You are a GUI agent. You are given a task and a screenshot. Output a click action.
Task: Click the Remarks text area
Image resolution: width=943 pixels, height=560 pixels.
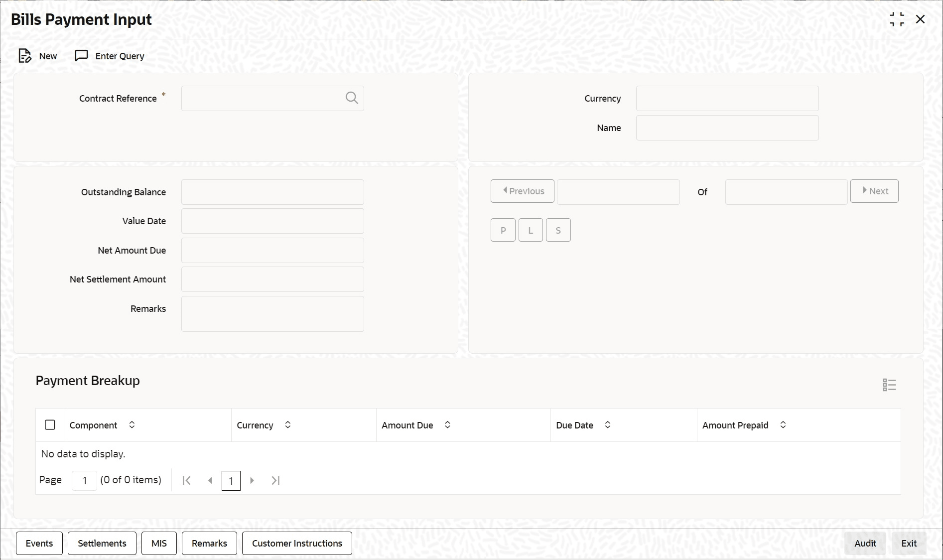[x=272, y=314]
